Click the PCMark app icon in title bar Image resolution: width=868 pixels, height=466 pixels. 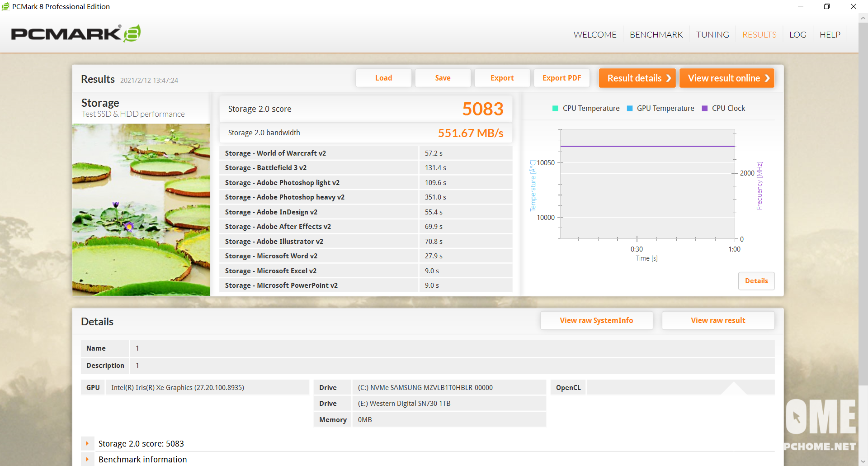click(x=5, y=6)
